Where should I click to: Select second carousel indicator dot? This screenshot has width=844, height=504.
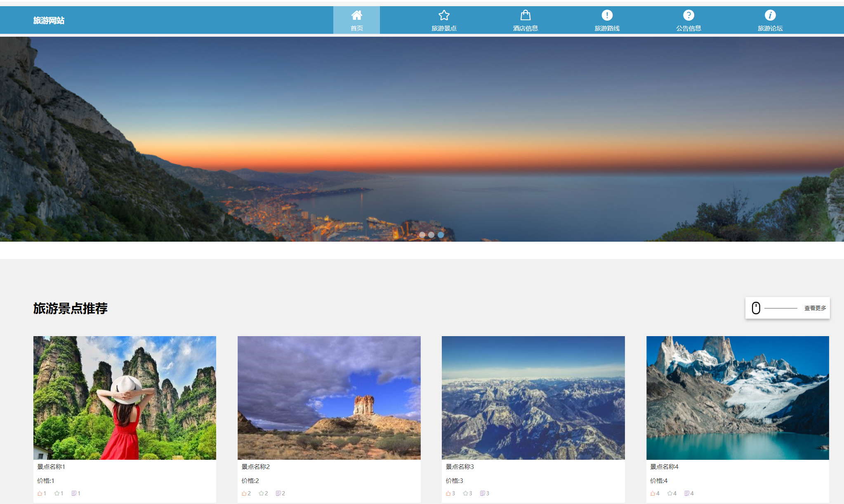pos(431,235)
